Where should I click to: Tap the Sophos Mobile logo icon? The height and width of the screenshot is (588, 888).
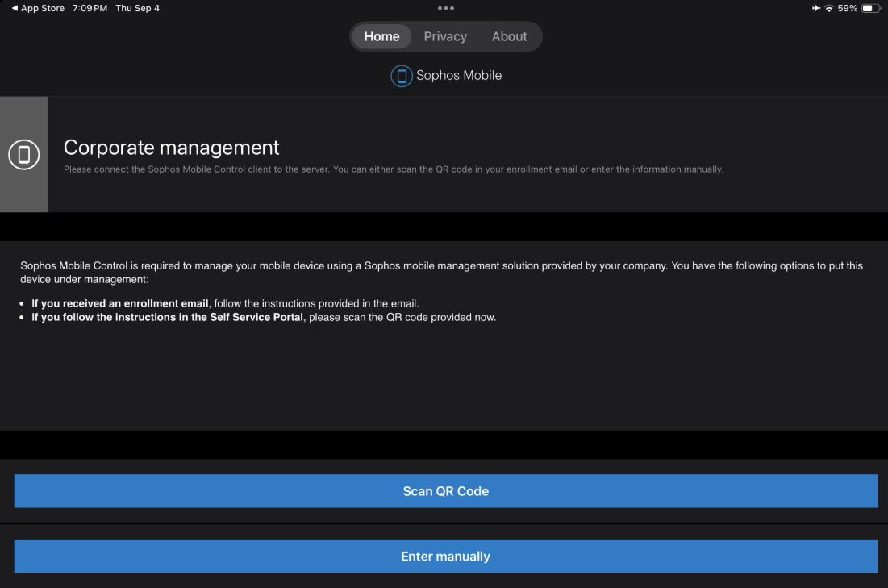coord(402,76)
